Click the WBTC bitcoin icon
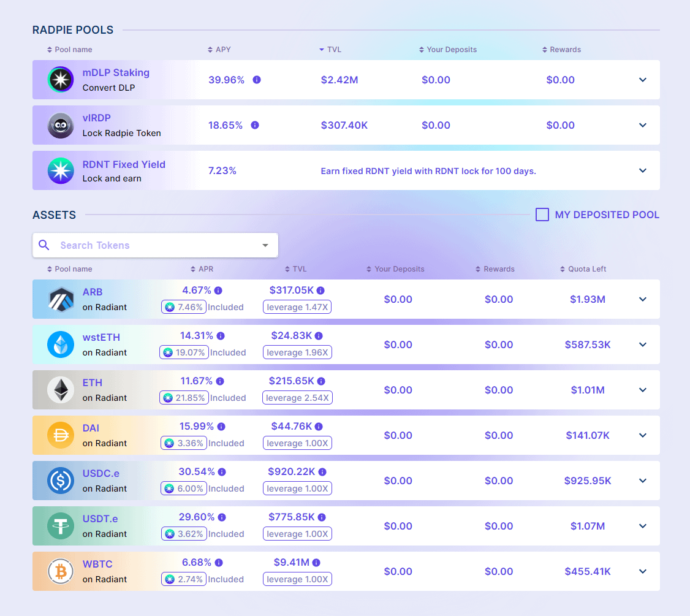Viewport: 690px width, 616px height. tap(61, 571)
